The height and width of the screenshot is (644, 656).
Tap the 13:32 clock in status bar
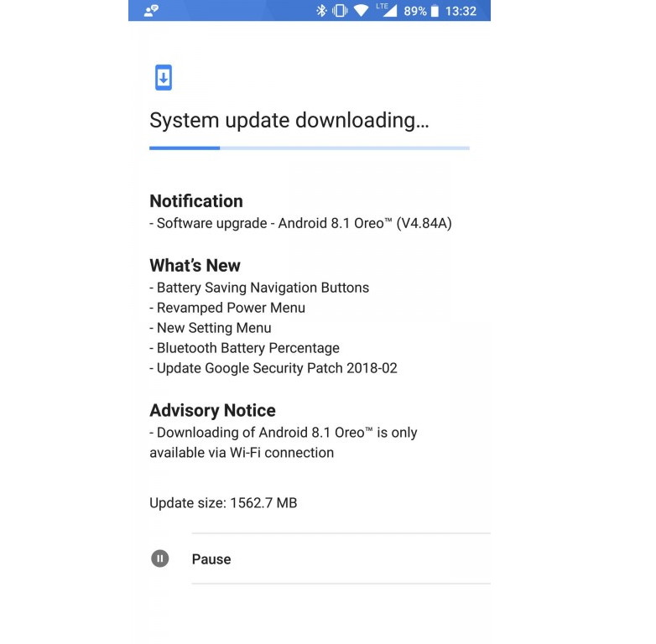click(x=461, y=11)
